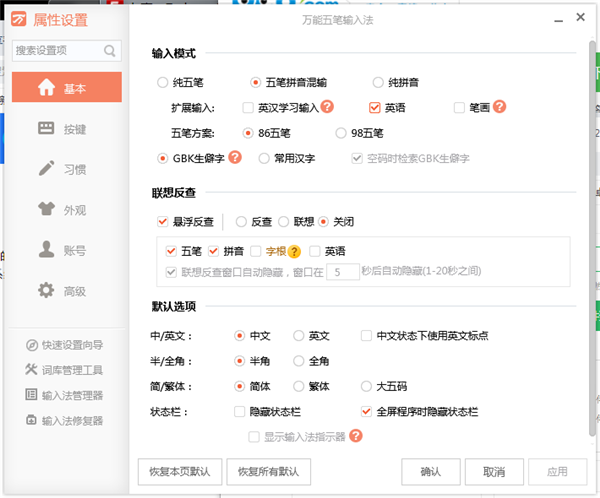Image resolution: width=600 pixels, height=498 pixels.
Task: Enable 中文状态下使用英文标点 checkbox
Action: (366, 336)
